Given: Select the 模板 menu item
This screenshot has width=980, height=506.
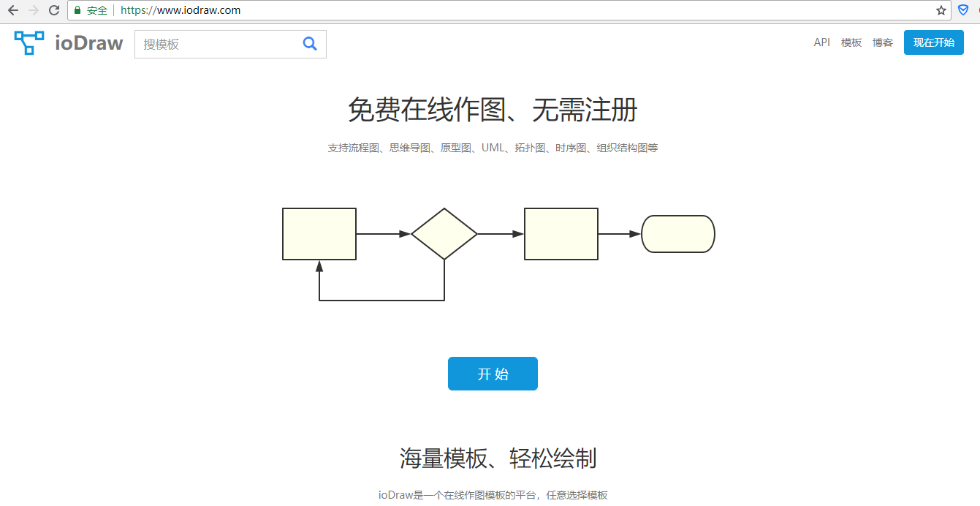Looking at the screenshot, I should pyautogui.click(x=851, y=42).
